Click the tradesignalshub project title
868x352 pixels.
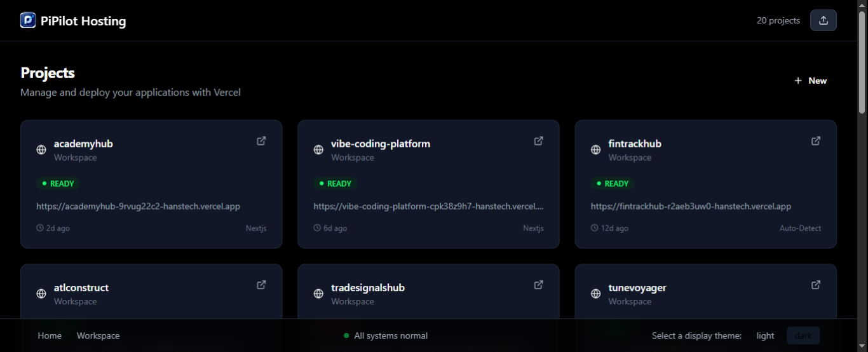coord(368,287)
